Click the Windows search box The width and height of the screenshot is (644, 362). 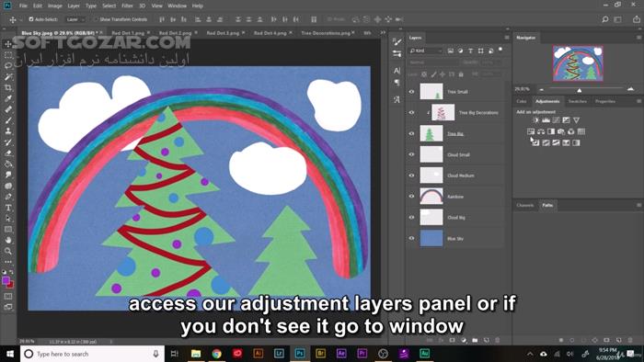pyautogui.click(x=92, y=354)
